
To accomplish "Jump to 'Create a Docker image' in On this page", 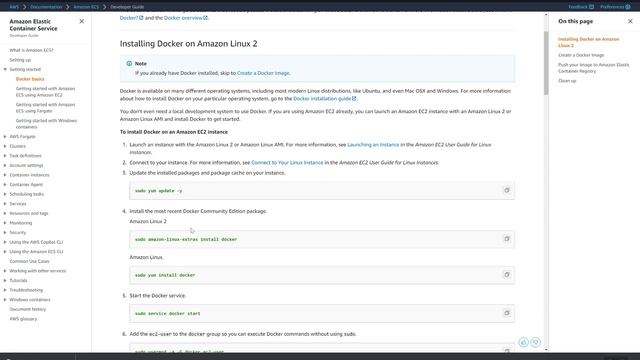I will click(x=581, y=55).
